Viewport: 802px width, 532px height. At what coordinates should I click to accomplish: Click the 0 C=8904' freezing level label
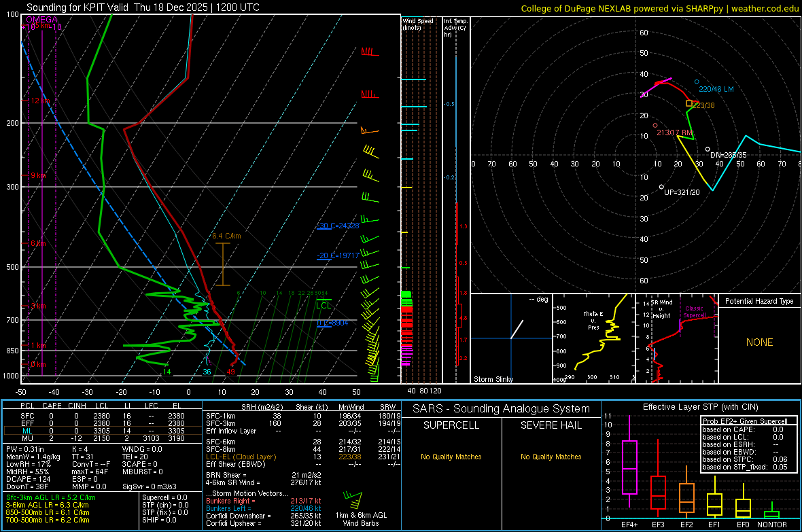(333, 323)
